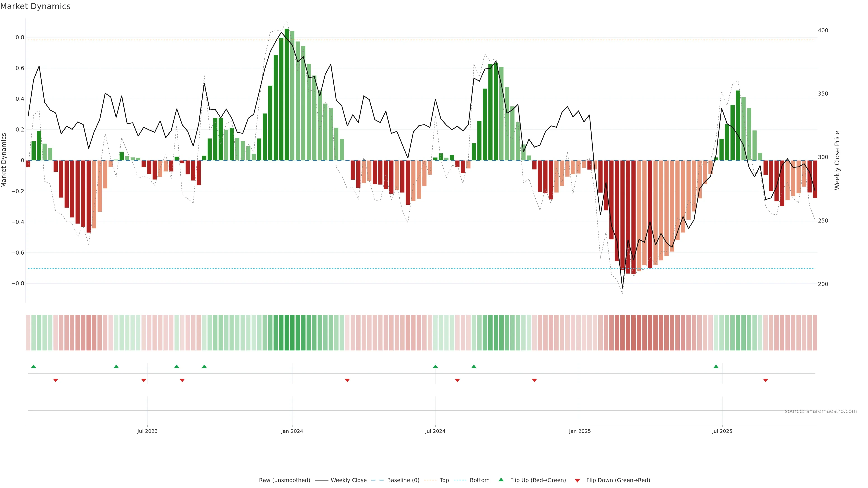The width and height of the screenshot is (868, 488).
Task: Click the Jul 2025 axis label
Action: point(722,431)
